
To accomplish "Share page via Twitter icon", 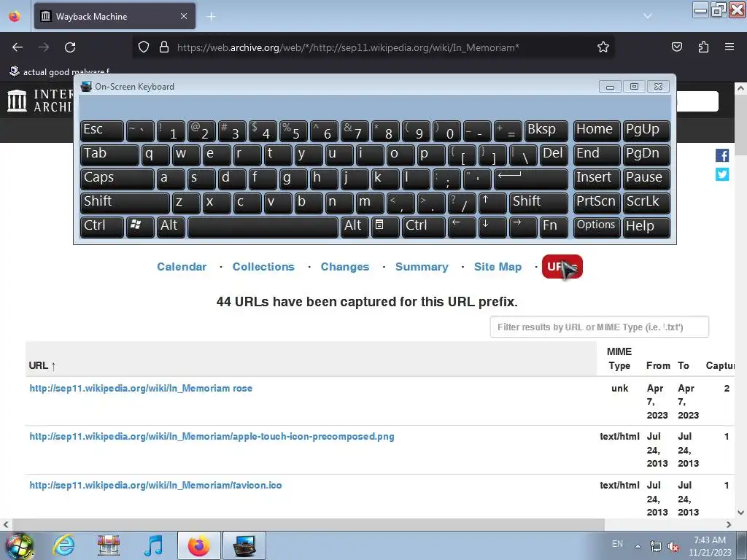I will 721,174.
